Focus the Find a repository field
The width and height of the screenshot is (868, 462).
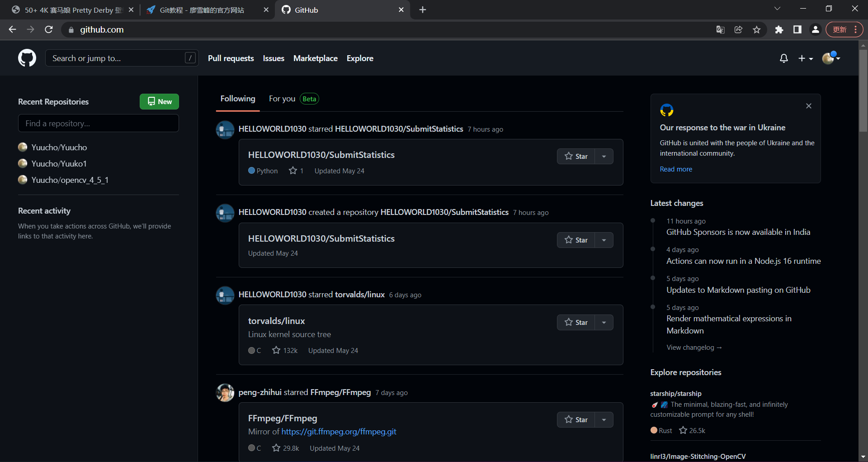99,123
